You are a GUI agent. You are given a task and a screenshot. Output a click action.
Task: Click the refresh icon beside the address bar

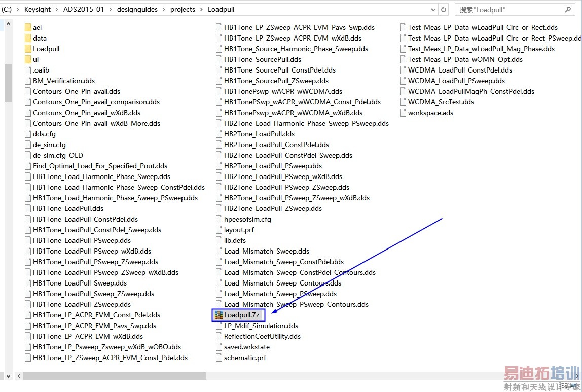pyautogui.click(x=444, y=9)
